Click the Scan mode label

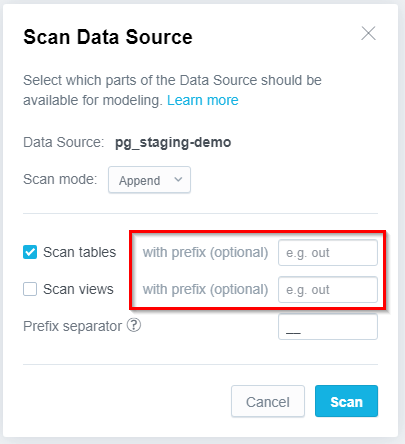60,179
